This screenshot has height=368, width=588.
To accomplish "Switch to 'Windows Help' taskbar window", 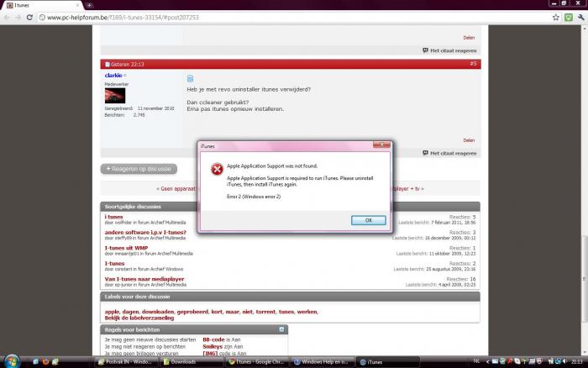I will (x=323, y=362).
